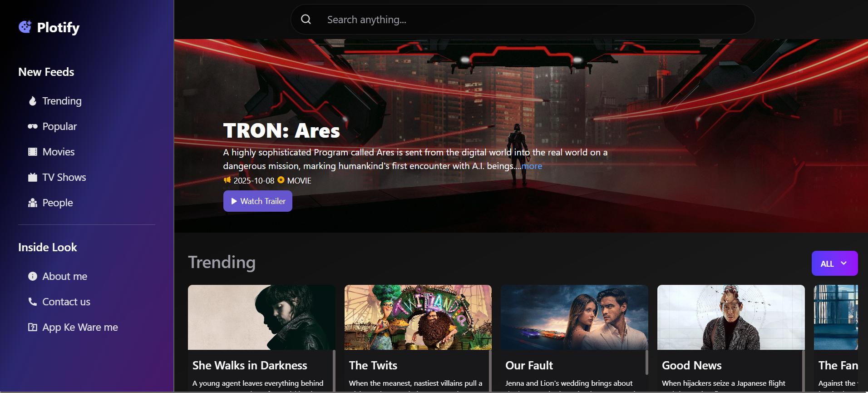Open the Movies sidebar menu item
Image resolution: width=868 pixels, height=393 pixels.
[x=59, y=152]
